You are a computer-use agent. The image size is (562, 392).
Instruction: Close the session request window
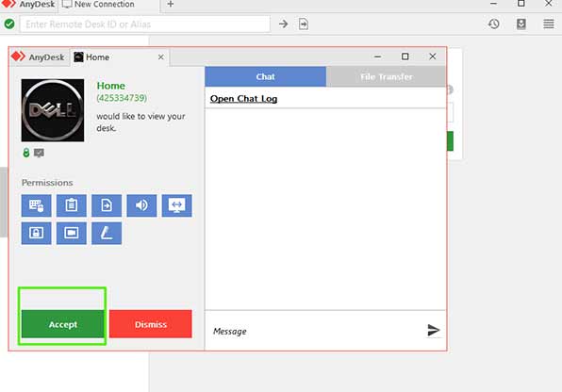433,57
